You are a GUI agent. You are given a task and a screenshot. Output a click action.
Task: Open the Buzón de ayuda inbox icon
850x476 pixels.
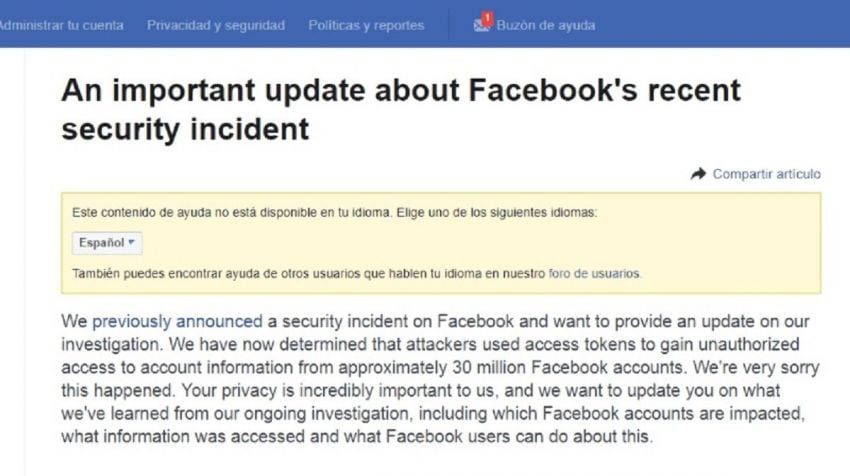point(480,26)
